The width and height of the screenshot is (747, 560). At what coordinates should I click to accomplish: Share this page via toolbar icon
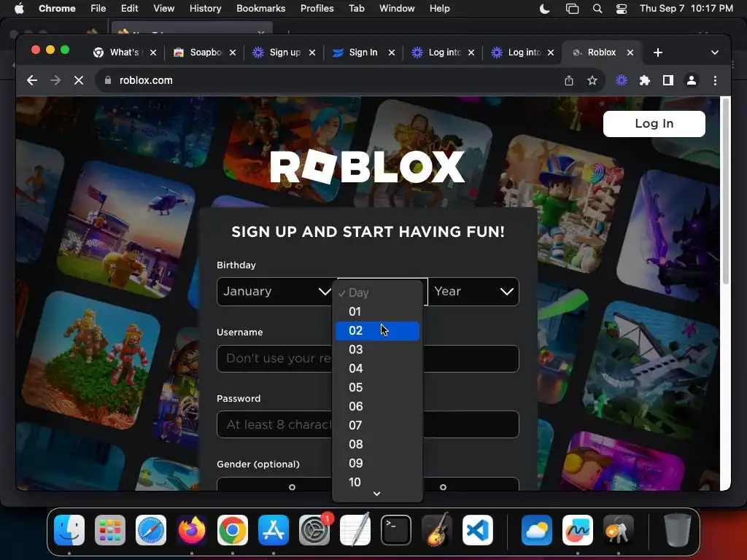569,80
